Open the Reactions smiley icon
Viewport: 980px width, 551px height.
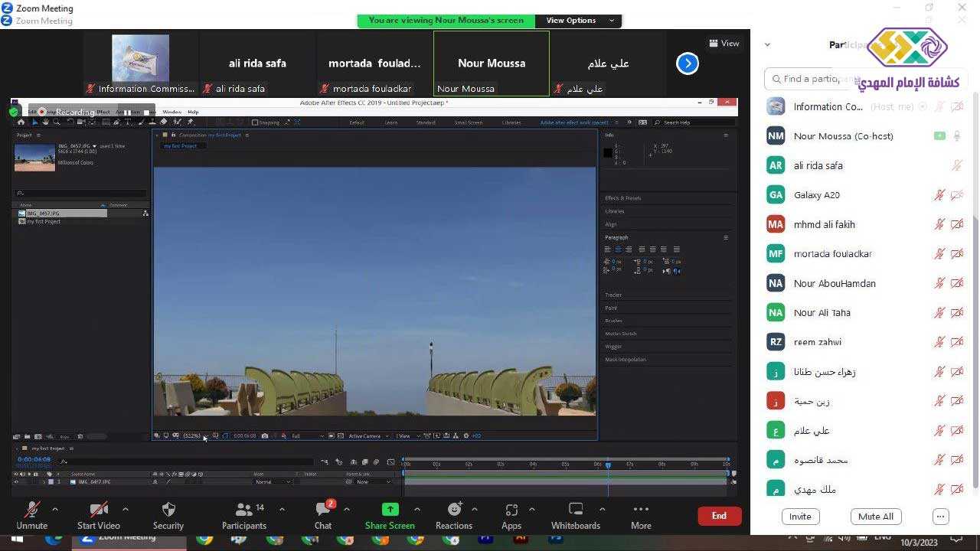click(454, 510)
